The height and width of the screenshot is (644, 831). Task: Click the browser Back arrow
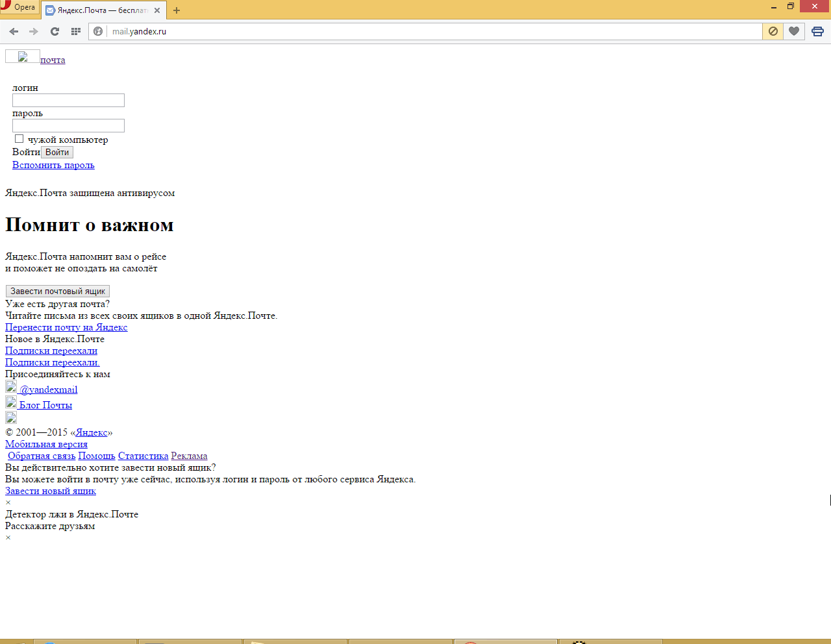14,31
